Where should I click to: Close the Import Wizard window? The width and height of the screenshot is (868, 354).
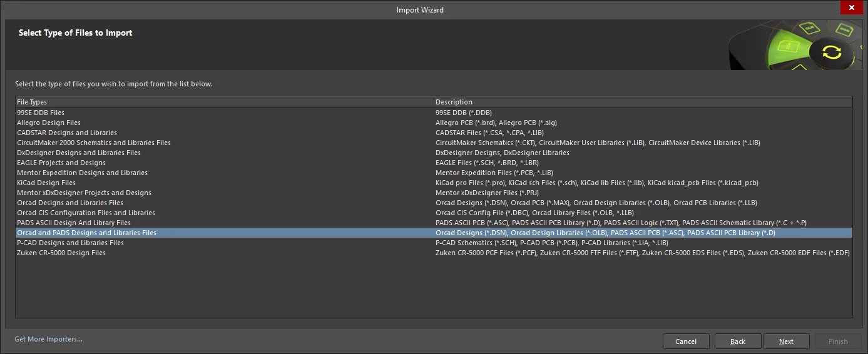852,8
